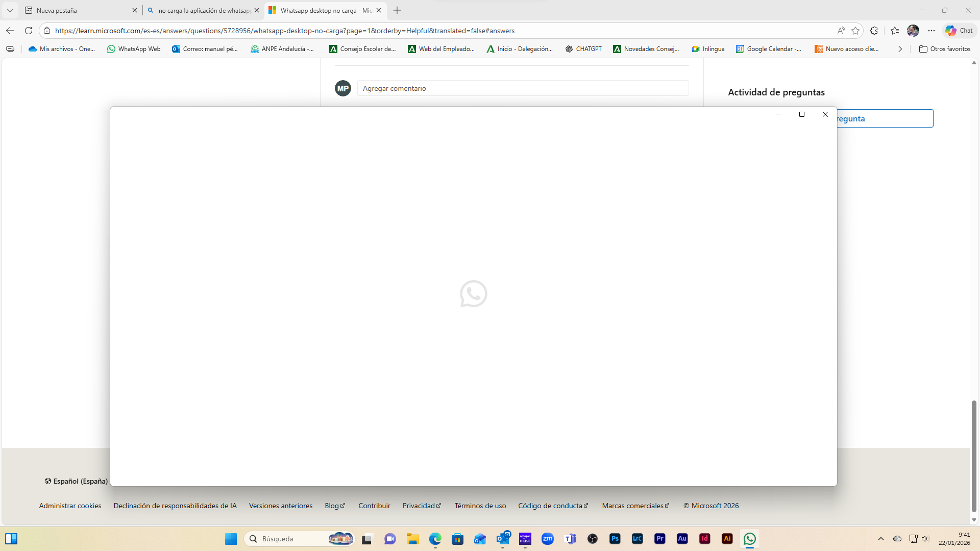Click the WhatsApp taskbar icon

click(749, 539)
